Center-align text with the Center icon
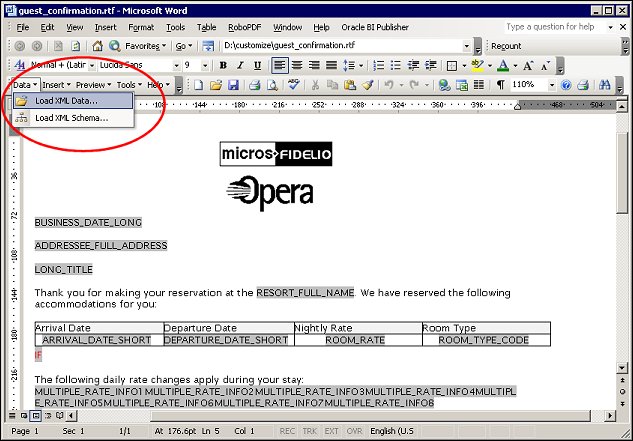 (298, 65)
